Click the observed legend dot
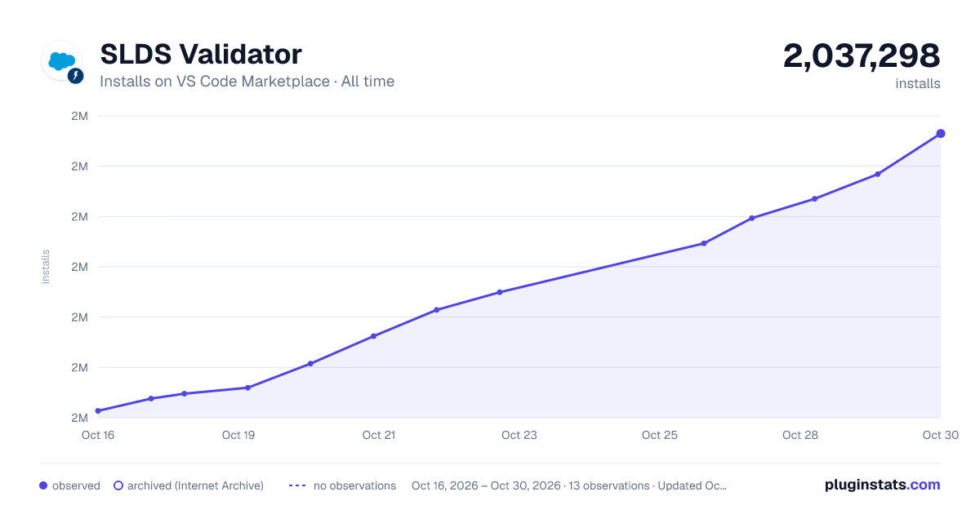 pyautogui.click(x=43, y=485)
